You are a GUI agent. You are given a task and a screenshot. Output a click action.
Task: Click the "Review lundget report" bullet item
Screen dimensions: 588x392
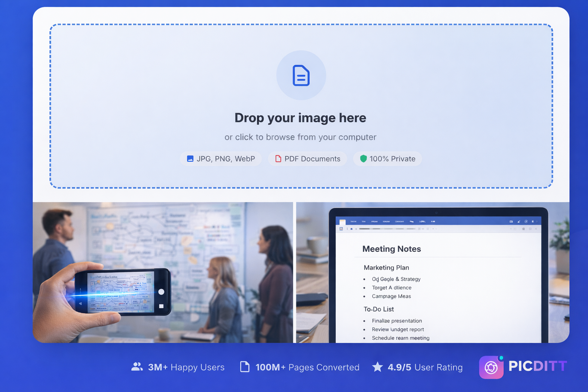[398, 330]
